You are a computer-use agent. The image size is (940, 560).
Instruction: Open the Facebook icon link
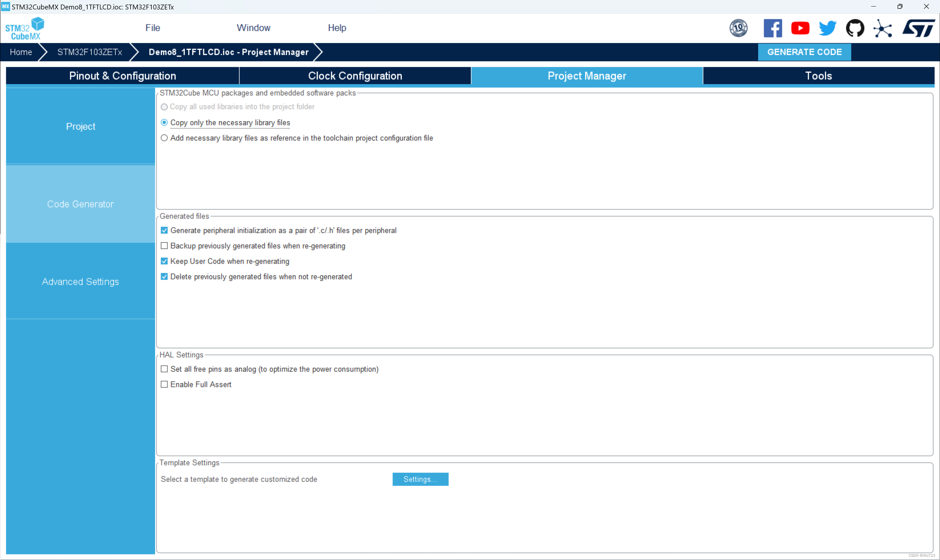772,28
